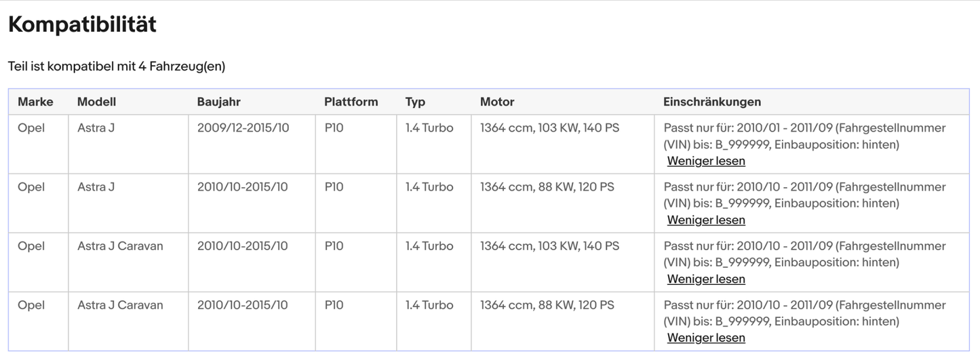Collapse restrictions for Astra J 140 PS row
This screenshot has width=980, height=358.
coord(706,161)
